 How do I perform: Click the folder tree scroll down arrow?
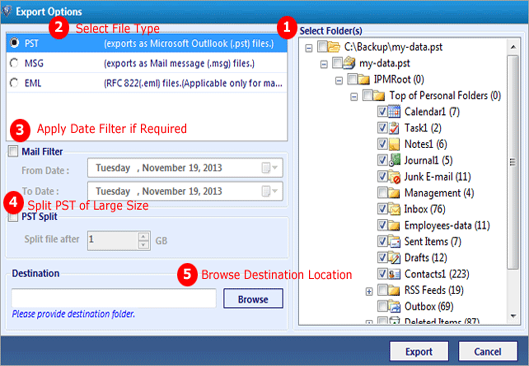[x=513, y=316]
